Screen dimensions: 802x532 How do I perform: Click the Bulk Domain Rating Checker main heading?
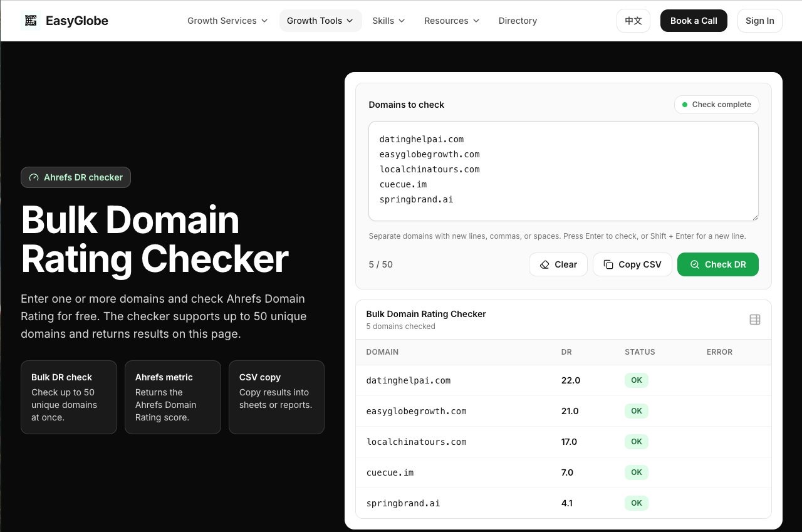(x=155, y=239)
